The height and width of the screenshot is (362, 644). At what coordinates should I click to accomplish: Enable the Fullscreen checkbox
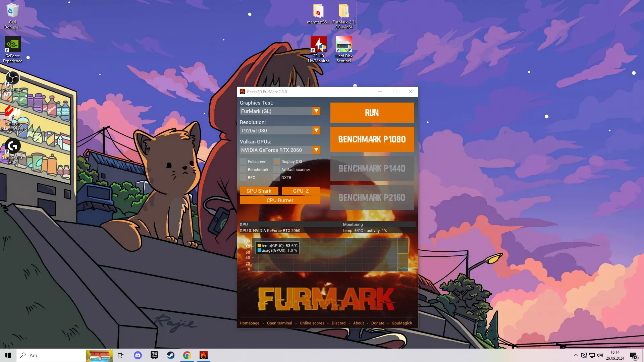tap(244, 162)
